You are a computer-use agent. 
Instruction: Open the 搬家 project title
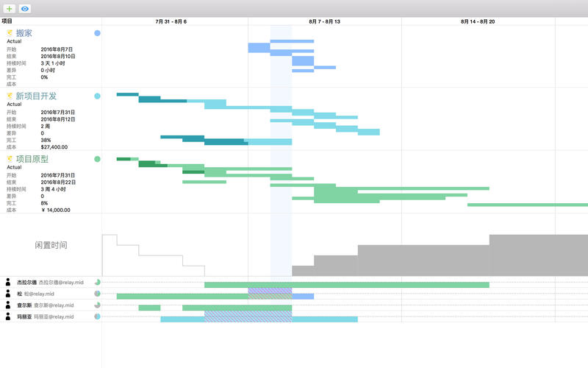24,33
